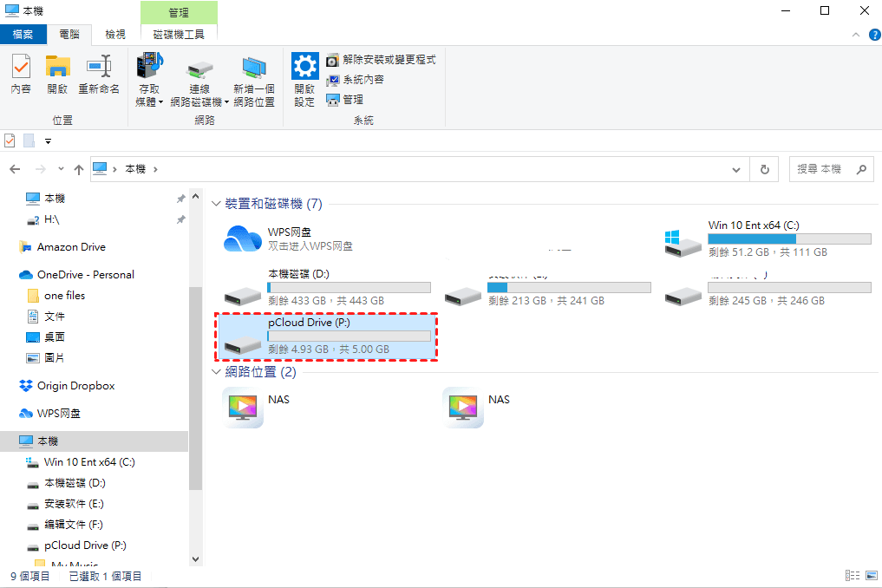Image resolution: width=882 pixels, height=588 pixels.
Task: Open Customize Quick Access Toolbar dropdown
Action: (x=48, y=141)
